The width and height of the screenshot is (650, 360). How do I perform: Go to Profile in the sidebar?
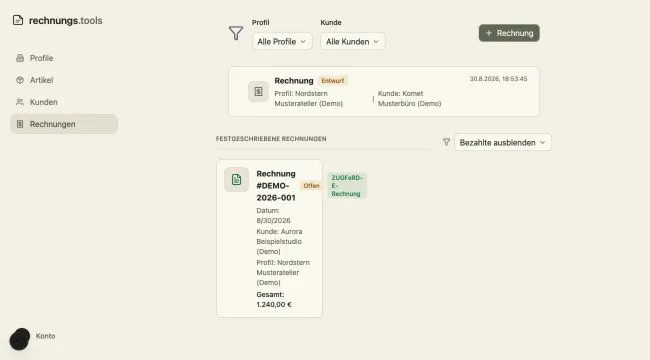click(64, 58)
